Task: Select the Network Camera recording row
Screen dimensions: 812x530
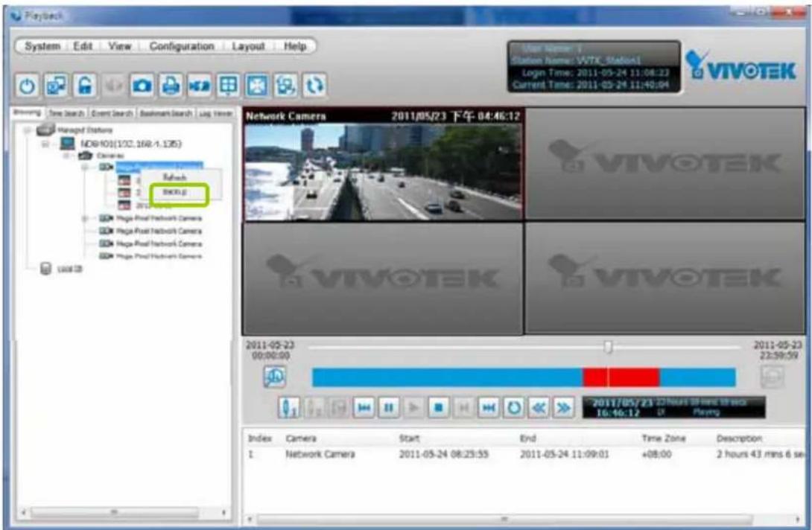Action: tap(525, 454)
